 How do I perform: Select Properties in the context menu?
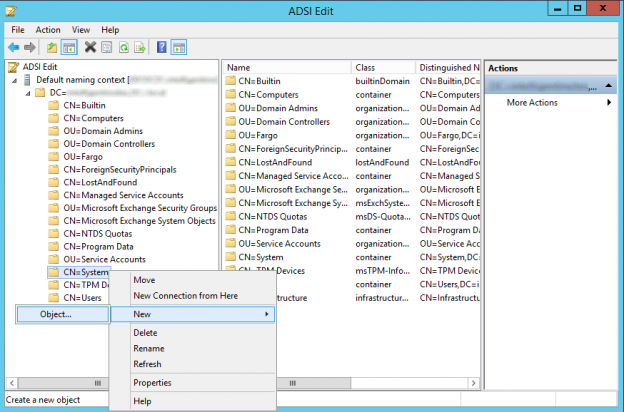152,382
